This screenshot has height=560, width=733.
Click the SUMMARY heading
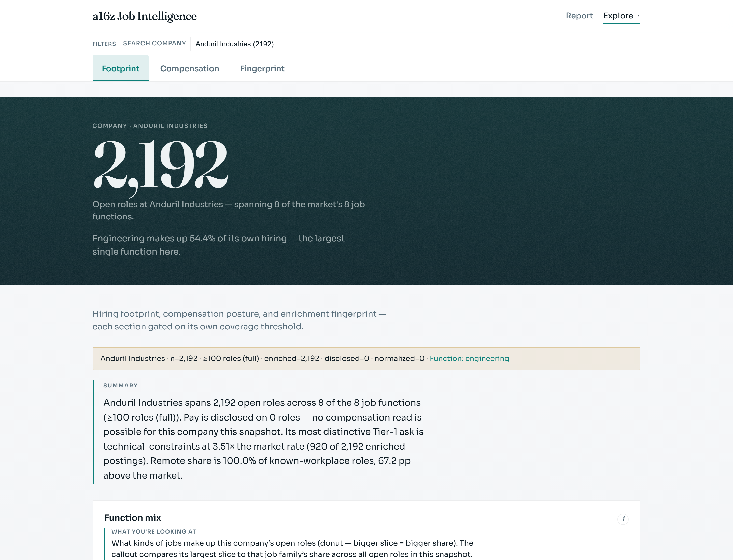tap(120, 385)
